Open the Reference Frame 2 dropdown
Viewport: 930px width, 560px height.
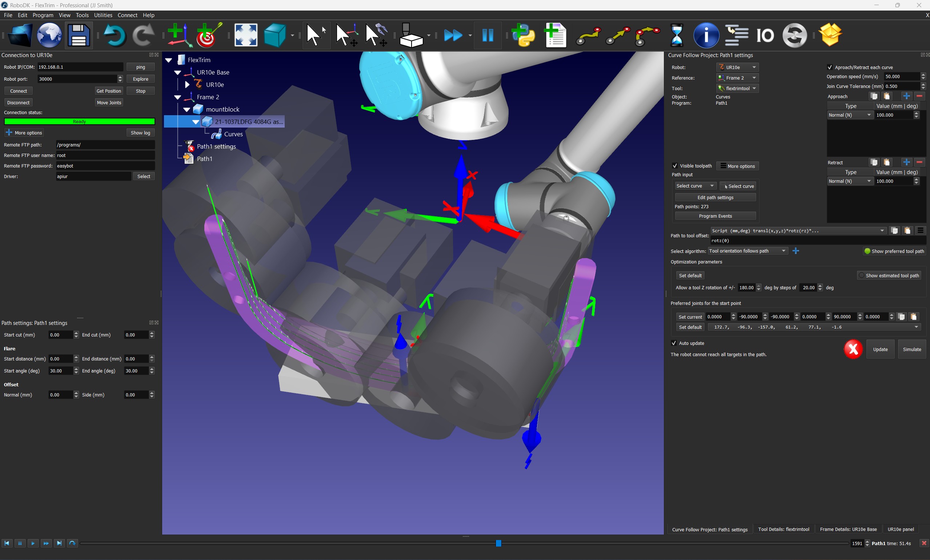click(x=737, y=78)
